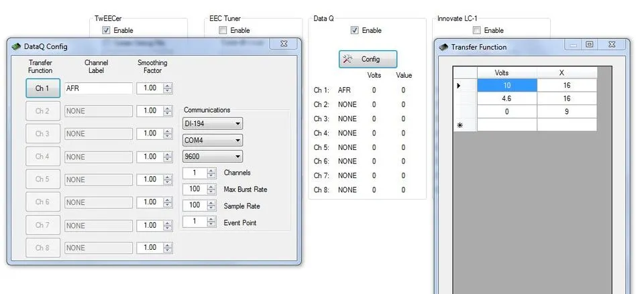This screenshot has height=294, width=644.
Task: Click the Ch 5 transfer function button
Action: [x=43, y=179]
